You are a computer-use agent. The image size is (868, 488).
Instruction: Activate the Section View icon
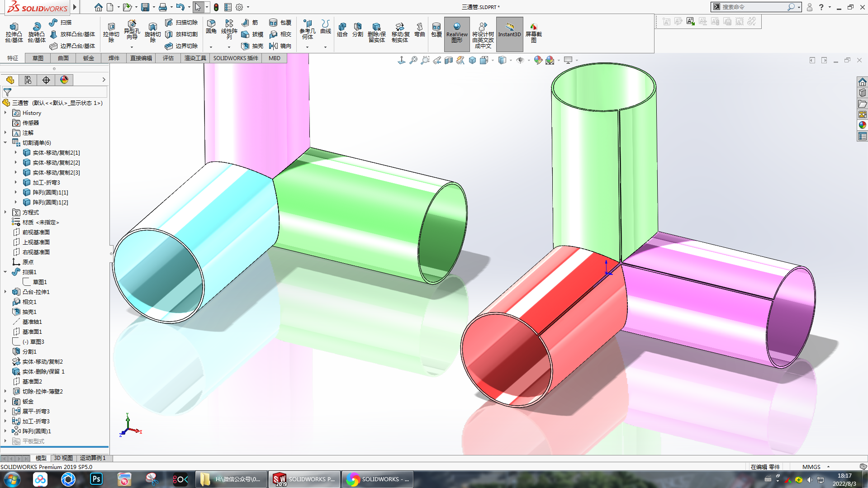click(449, 60)
